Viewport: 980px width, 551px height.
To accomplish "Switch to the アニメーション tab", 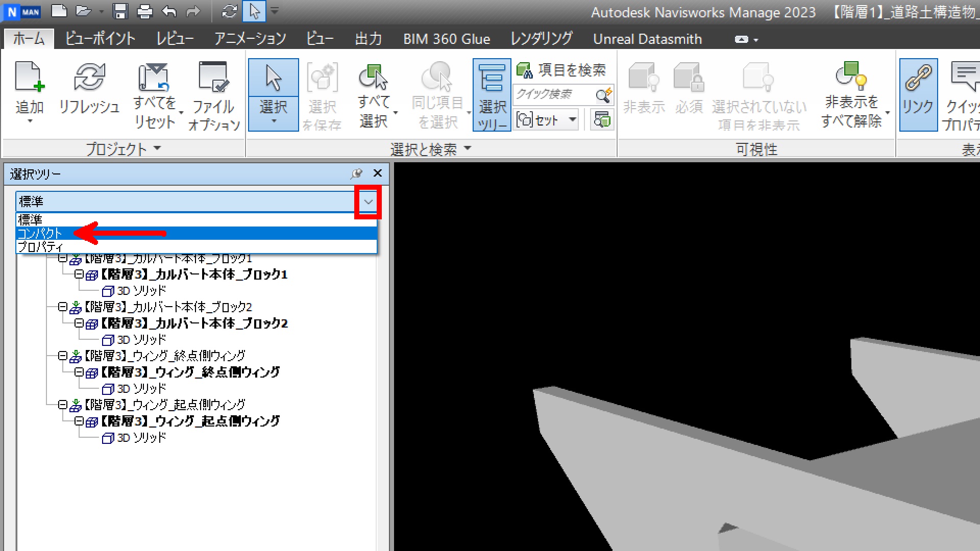I will coord(250,39).
